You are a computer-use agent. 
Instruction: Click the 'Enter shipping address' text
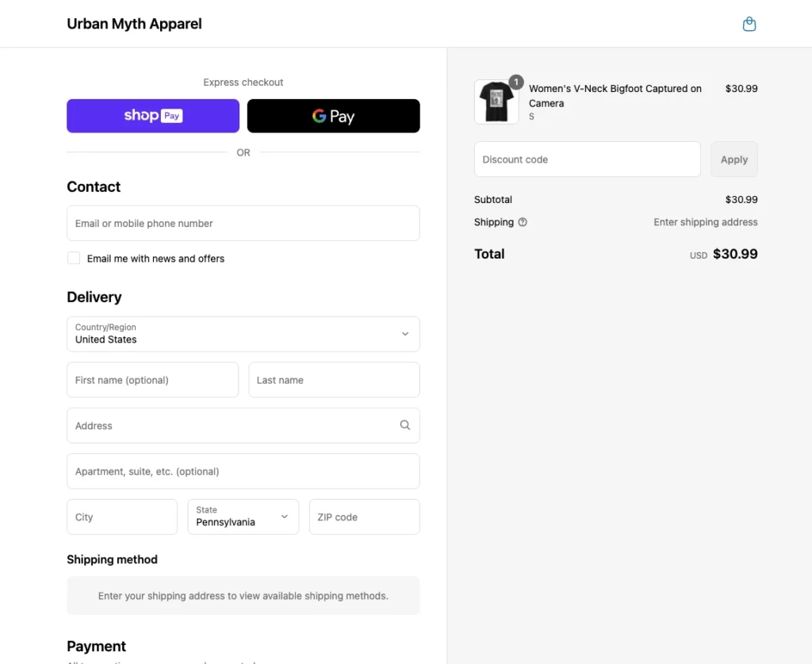(705, 222)
